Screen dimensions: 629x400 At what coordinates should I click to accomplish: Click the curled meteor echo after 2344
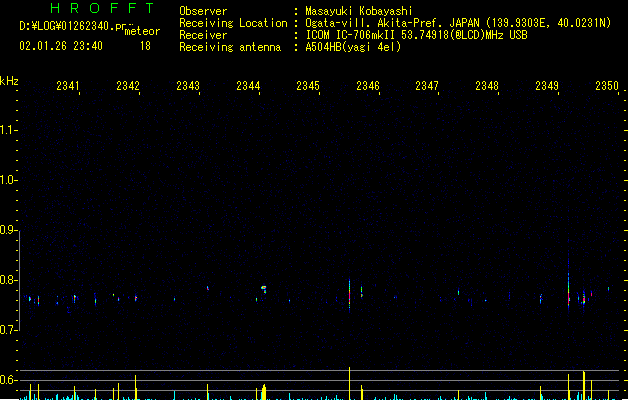coord(264,289)
